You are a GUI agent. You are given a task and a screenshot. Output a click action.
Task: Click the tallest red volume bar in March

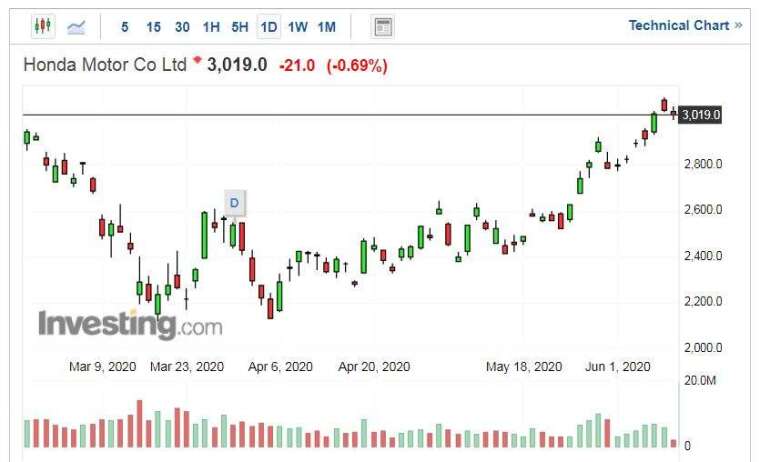coord(140,424)
